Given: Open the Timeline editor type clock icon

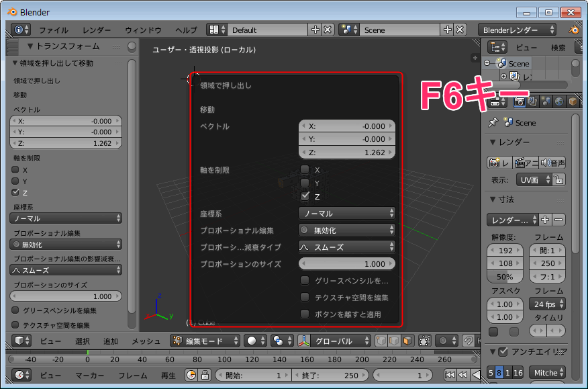Looking at the screenshot, I should 21,375.
